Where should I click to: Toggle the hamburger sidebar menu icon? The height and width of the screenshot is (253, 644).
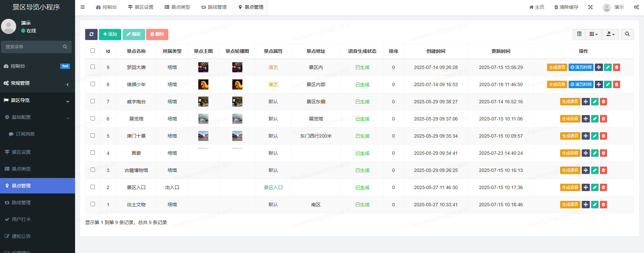tap(82, 7)
